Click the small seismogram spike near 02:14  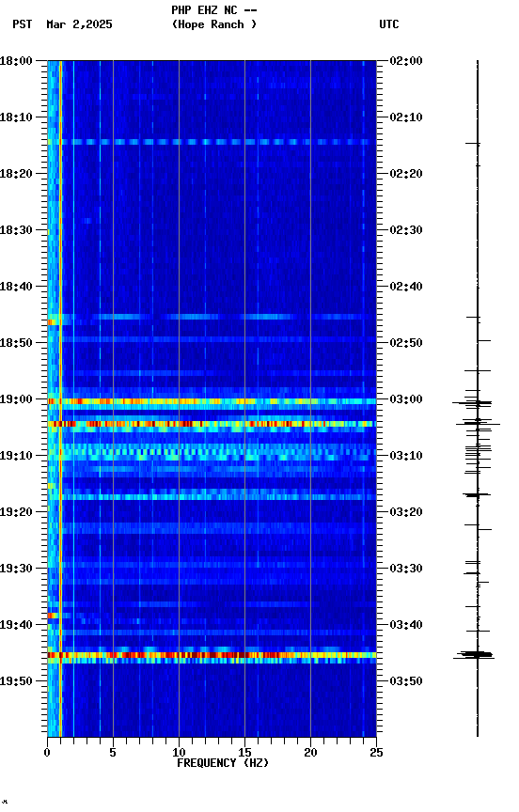[x=473, y=143]
